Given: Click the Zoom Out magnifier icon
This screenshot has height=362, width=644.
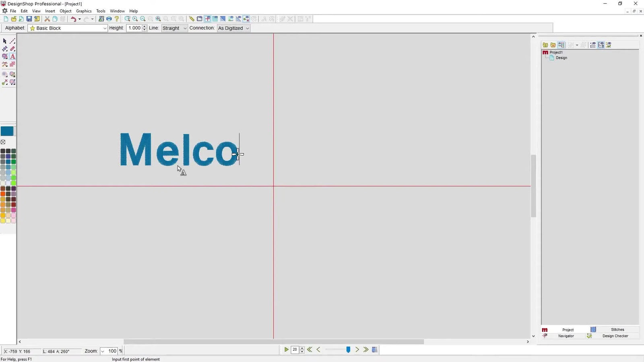Looking at the screenshot, I should pos(143,19).
